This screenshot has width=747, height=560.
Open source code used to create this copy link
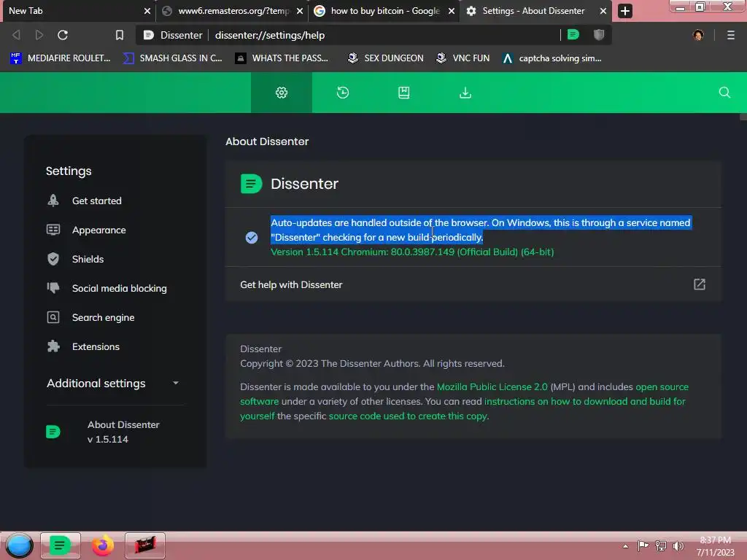pyautogui.click(x=408, y=416)
